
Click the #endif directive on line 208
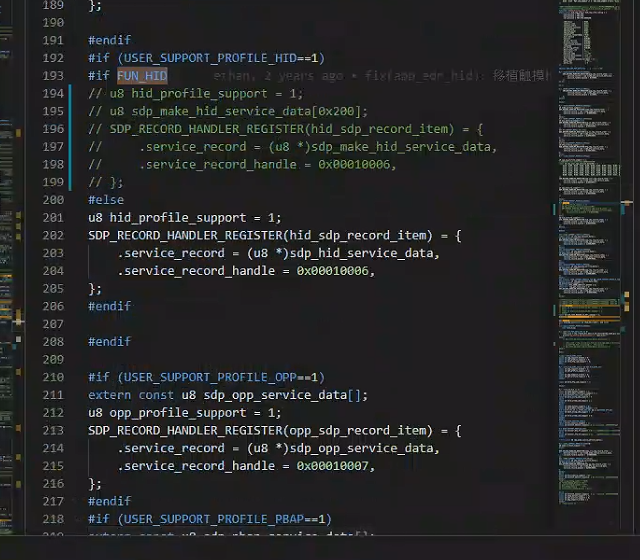point(110,342)
